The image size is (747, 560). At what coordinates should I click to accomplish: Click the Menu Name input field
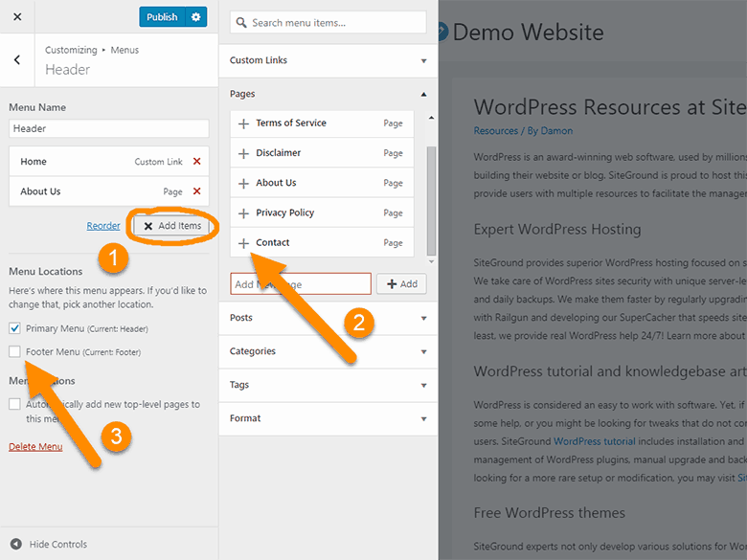[x=108, y=128]
